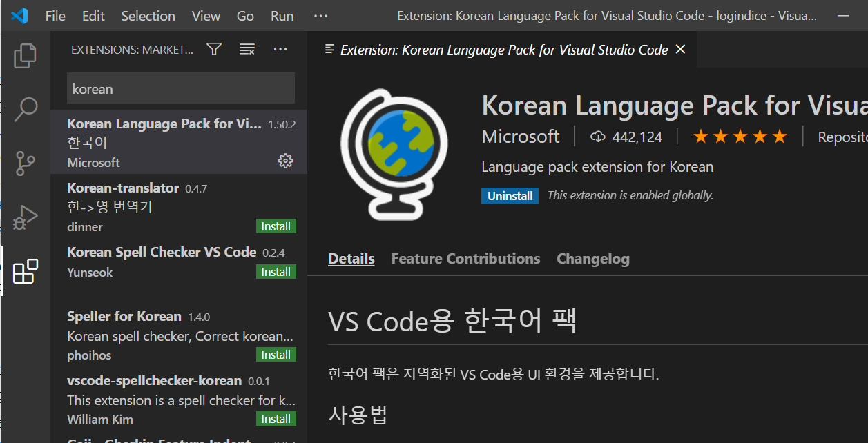868x443 pixels.
Task: Switch to the Feature Contributions tab
Action: point(465,259)
